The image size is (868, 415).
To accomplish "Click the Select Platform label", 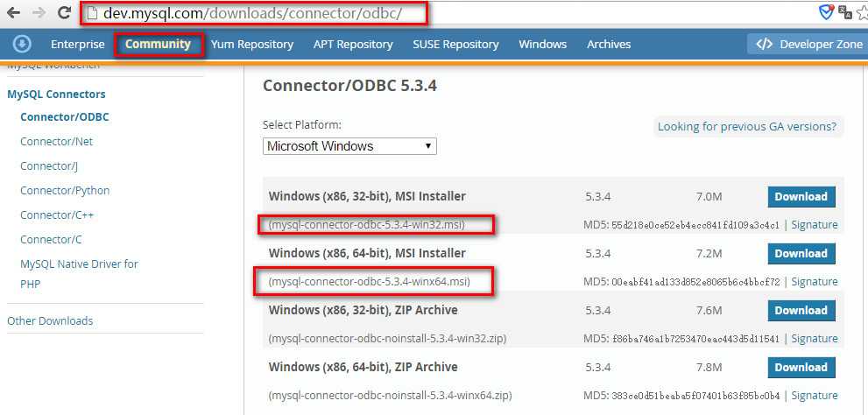I will coord(302,125).
